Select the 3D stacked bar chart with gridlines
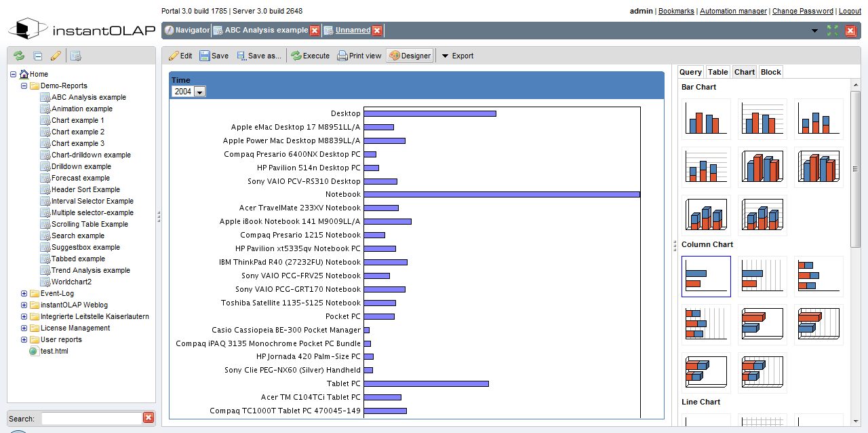This screenshot has height=433, width=868. 762,215
